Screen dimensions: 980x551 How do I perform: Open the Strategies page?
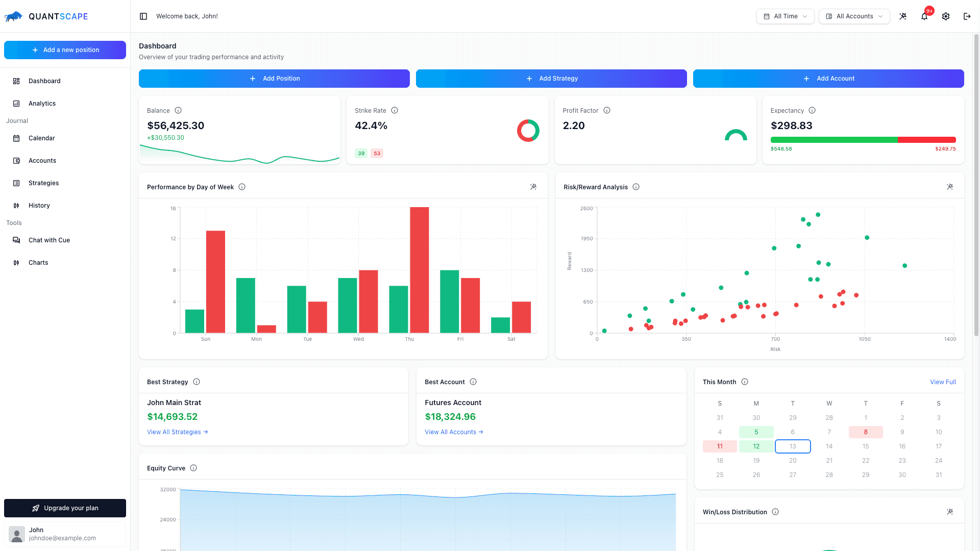tap(43, 183)
